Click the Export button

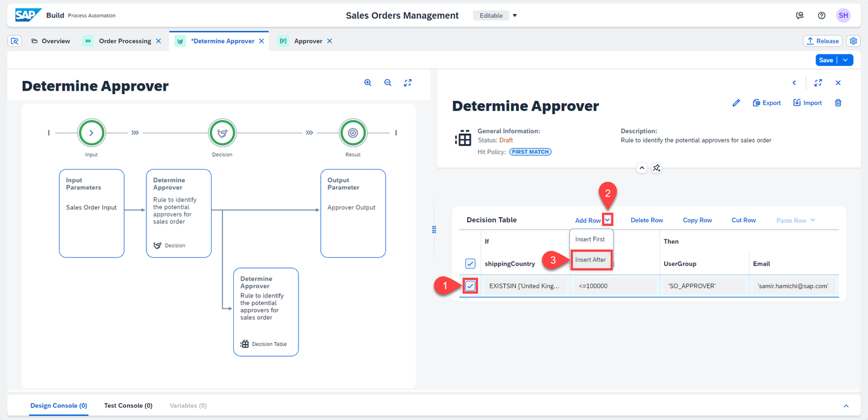767,103
